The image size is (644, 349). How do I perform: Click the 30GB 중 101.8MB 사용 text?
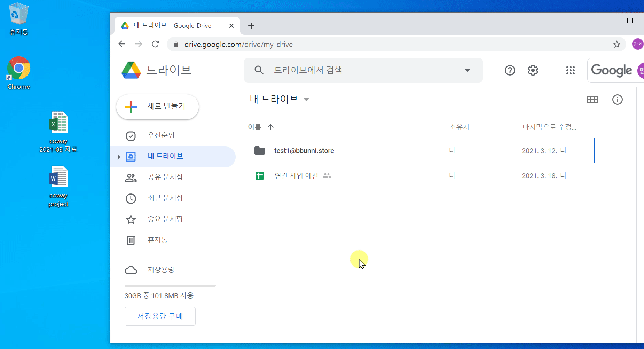pyautogui.click(x=159, y=296)
